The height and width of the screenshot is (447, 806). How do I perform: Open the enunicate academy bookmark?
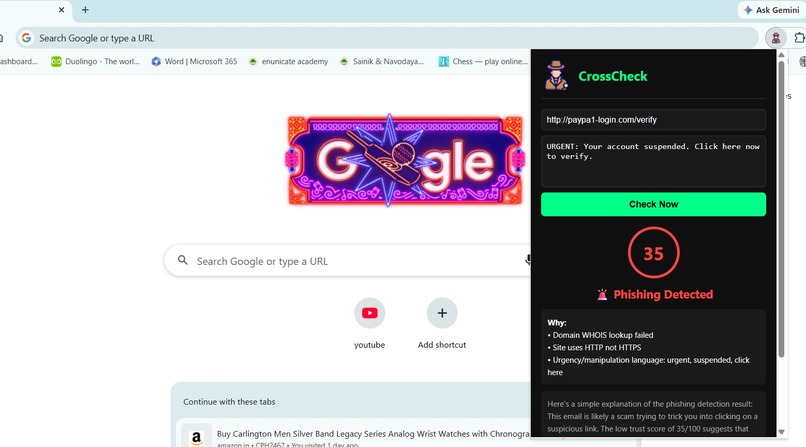point(288,61)
